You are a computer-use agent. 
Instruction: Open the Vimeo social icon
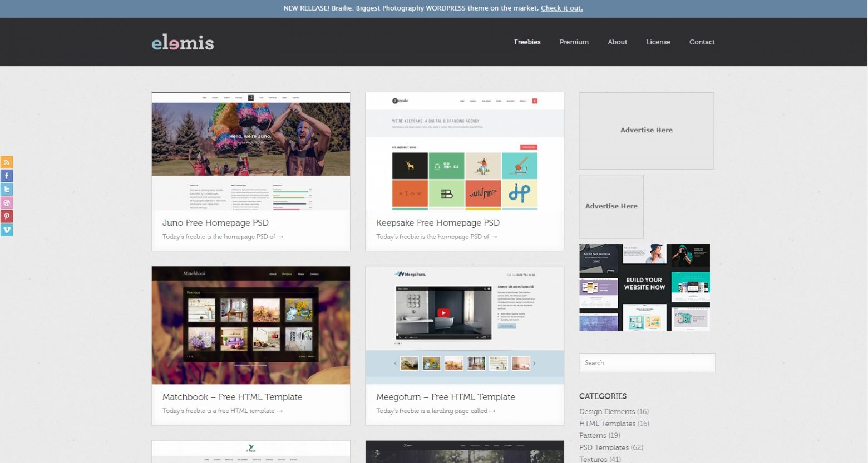click(x=7, y=230)
